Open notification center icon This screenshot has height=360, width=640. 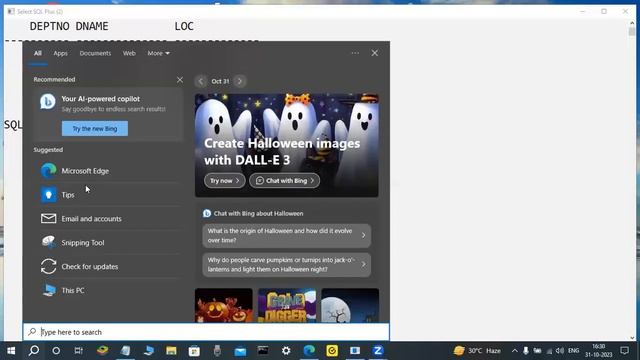click(624, 351)
